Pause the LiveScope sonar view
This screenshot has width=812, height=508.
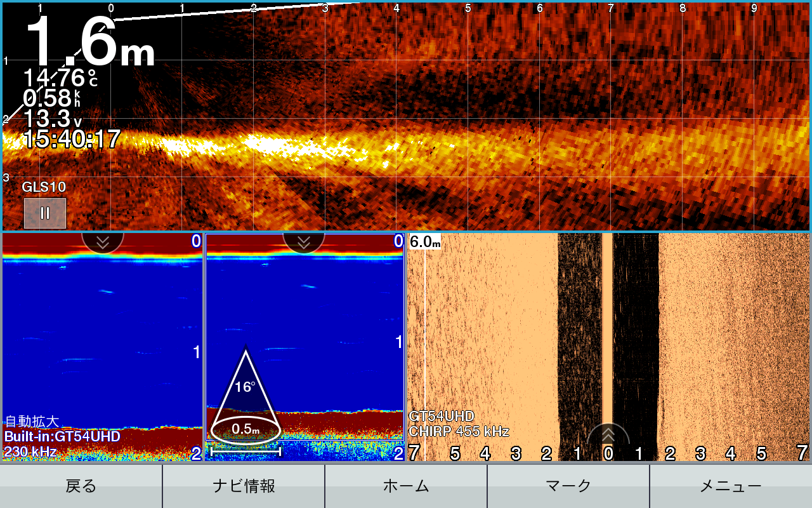tap(45, 213)
